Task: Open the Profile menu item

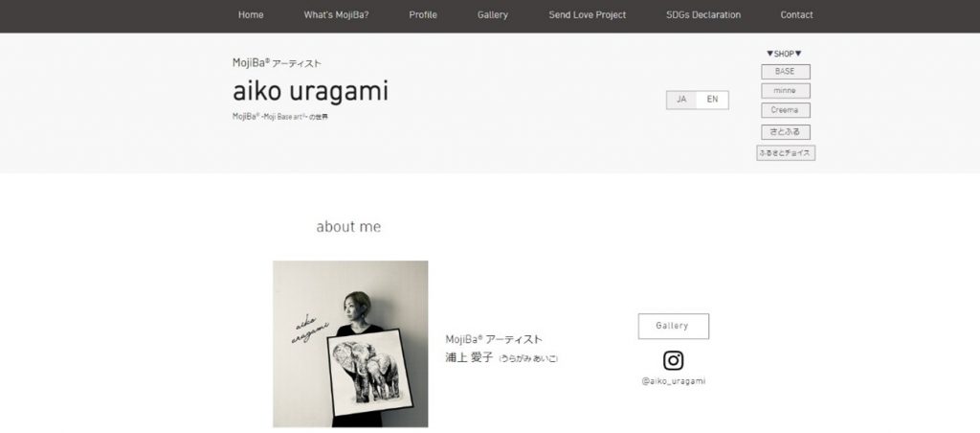Action: [423, 15]
